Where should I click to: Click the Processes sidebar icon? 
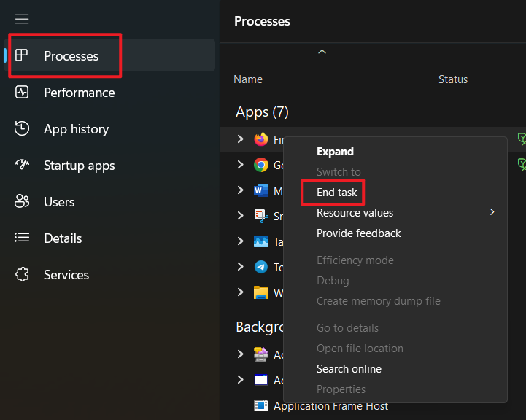point(21,55)
